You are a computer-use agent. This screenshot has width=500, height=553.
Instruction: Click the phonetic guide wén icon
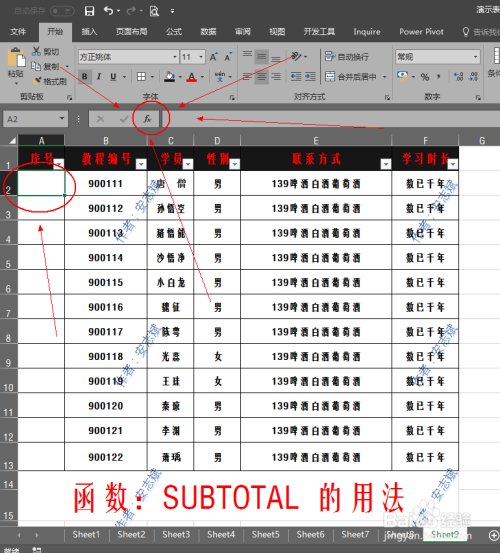220,77
